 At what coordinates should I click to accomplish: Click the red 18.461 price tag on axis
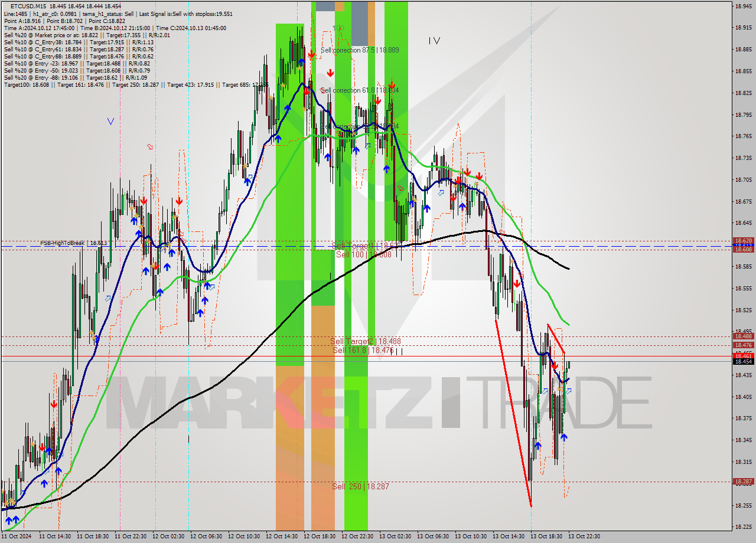point(743,356)
